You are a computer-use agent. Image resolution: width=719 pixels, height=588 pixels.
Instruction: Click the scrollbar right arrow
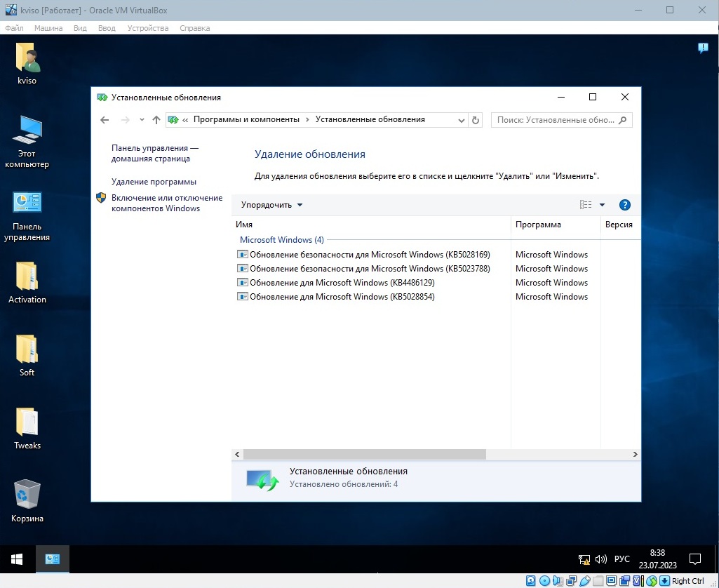[x=635, y=455]
